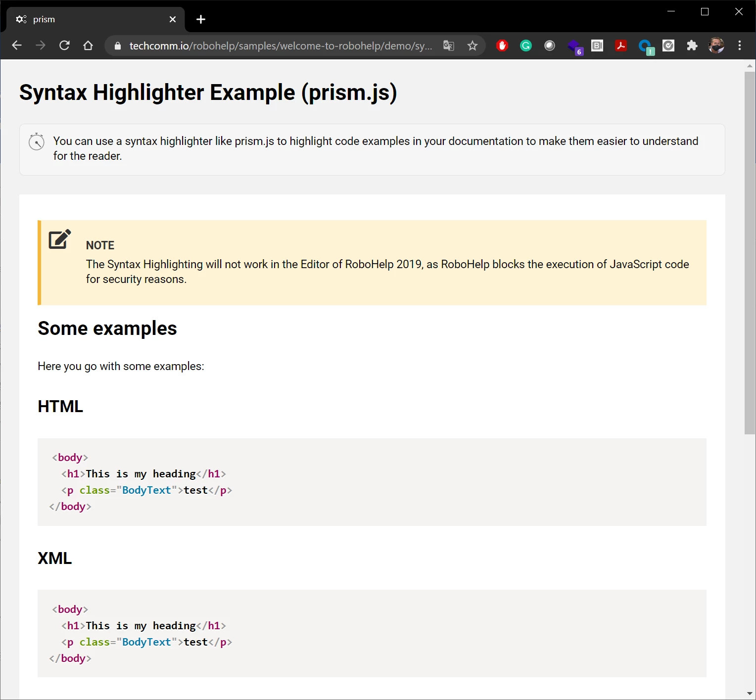Click the scrollbar up arrow

pyautogui.click(x=750, y=65)
